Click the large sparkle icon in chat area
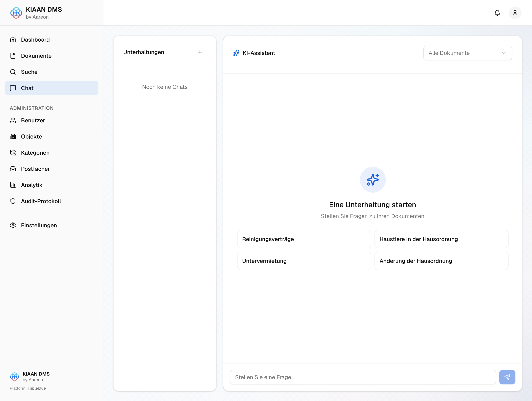 [x=373, y=180]
